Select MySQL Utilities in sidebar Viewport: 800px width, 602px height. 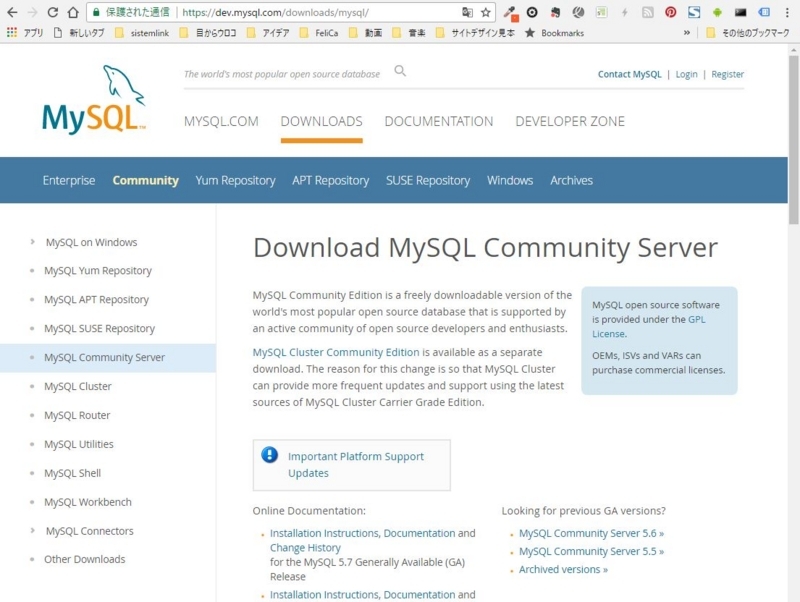[79, 444]
